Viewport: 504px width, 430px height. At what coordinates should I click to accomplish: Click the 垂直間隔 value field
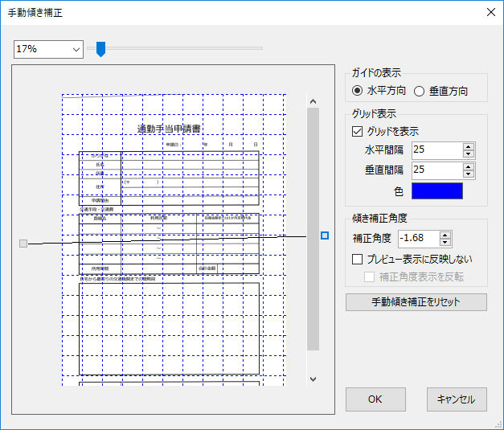pos(437,170)
